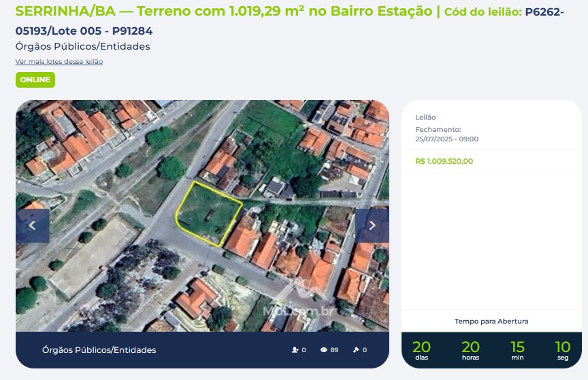Click the 10 seg countdown counter
588x380 pixels.
point(563,350)
